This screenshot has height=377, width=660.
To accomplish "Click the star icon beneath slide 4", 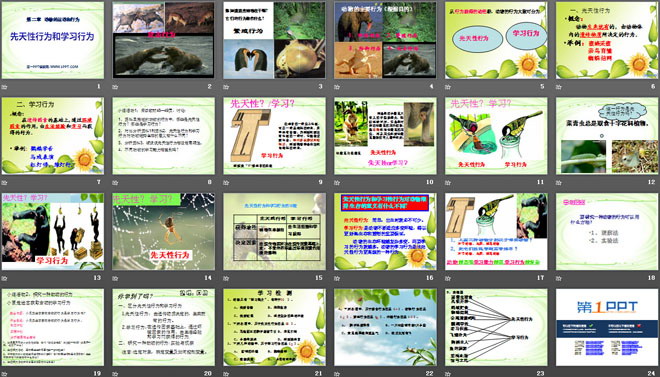I will (x=337, y=87).
